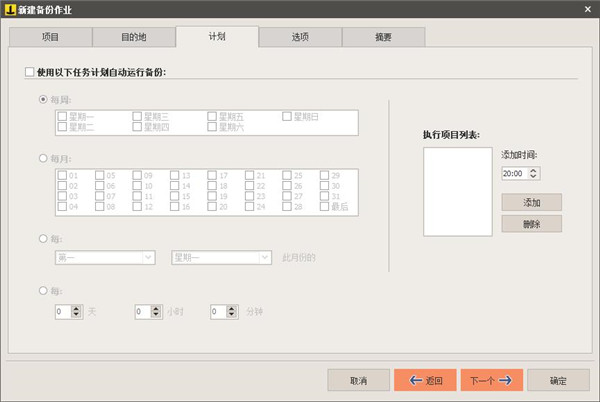
Task: Go to the 选项 tab
Action: 300,37
